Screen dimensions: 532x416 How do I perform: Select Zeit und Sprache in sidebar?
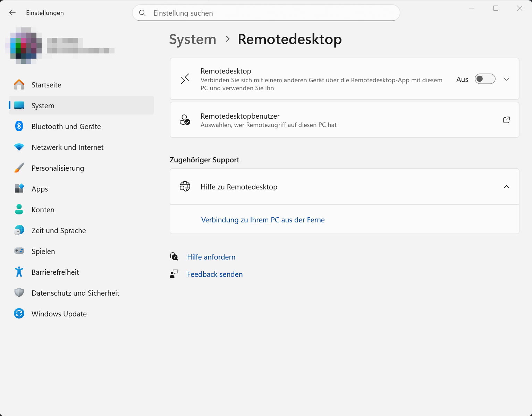(59, 231)
